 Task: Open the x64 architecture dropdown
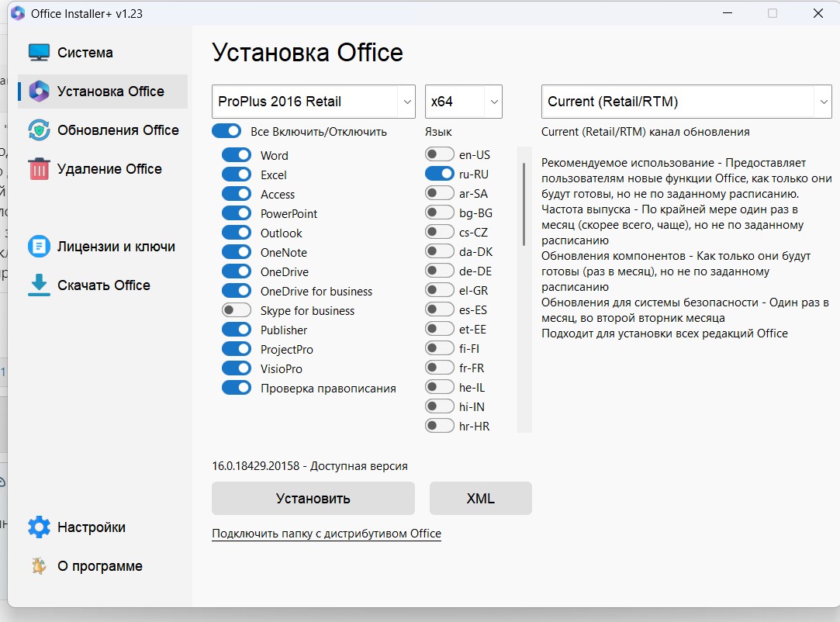[x=463, y=102]
